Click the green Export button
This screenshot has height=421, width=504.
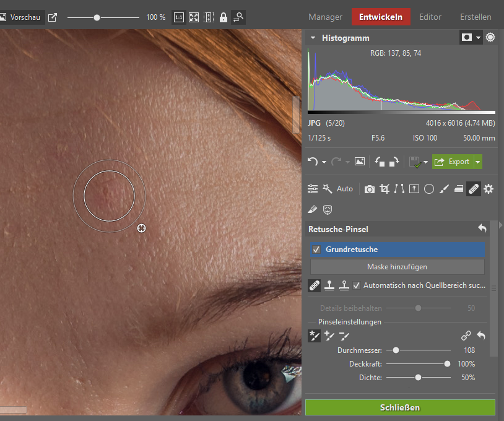453,162
